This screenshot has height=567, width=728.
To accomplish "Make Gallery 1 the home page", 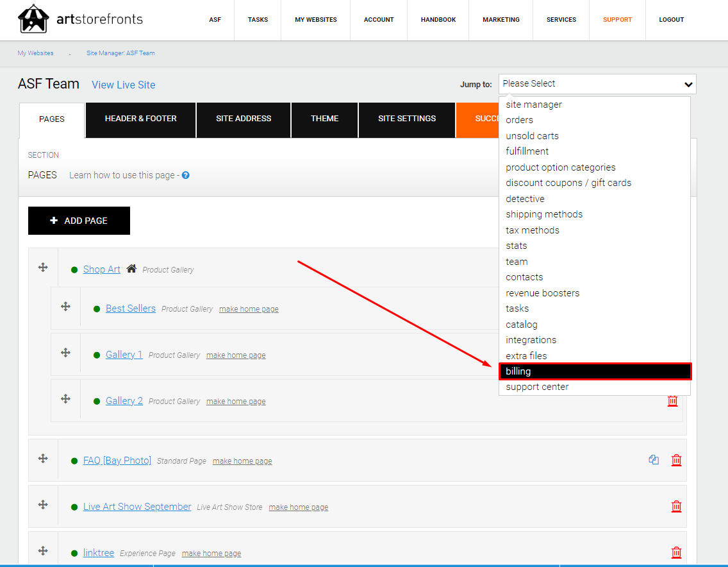I will pos(236,355).
